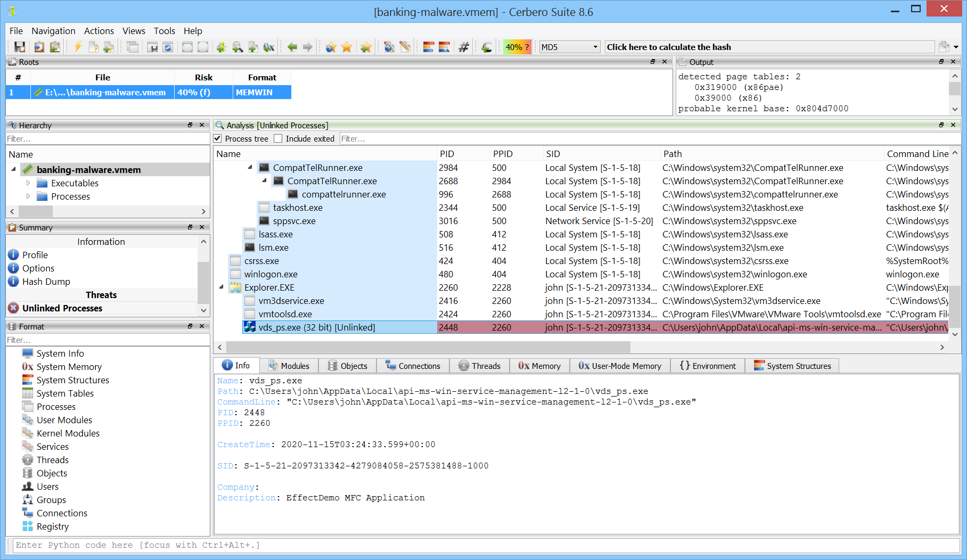Click the Python code input field
The image size is (967, 560).
click(479, 545)
